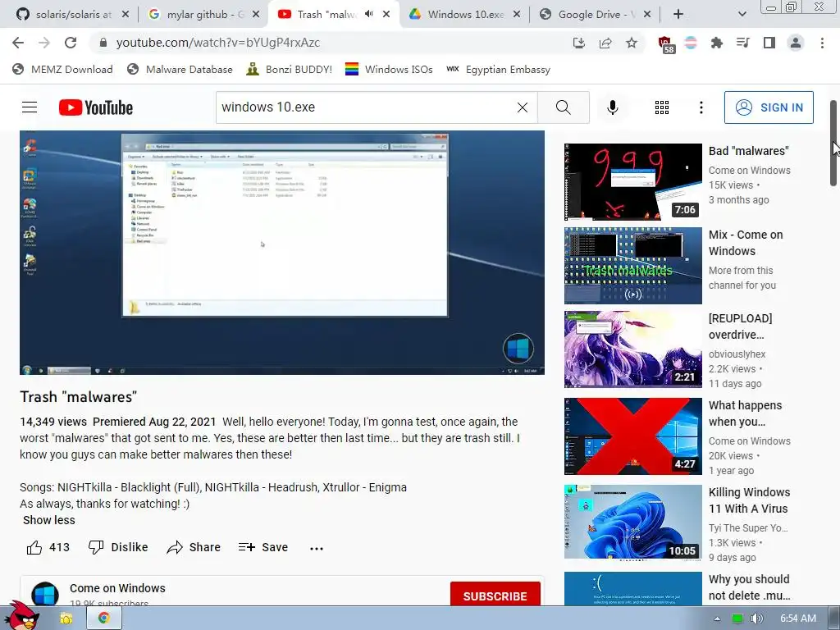Open the Windows ISOs bookmark
The width and height of the screenshot is (840, 630).
click(x=389, y=69)
